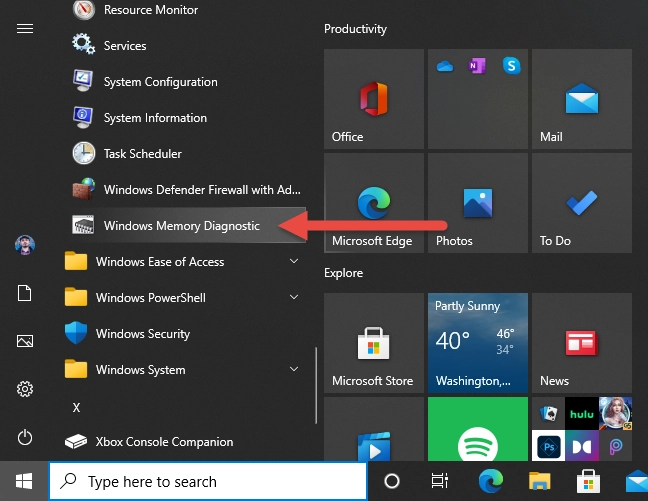Open Pictures from the Start sidebar
This screenshot has width=648, height=501.
25,341
